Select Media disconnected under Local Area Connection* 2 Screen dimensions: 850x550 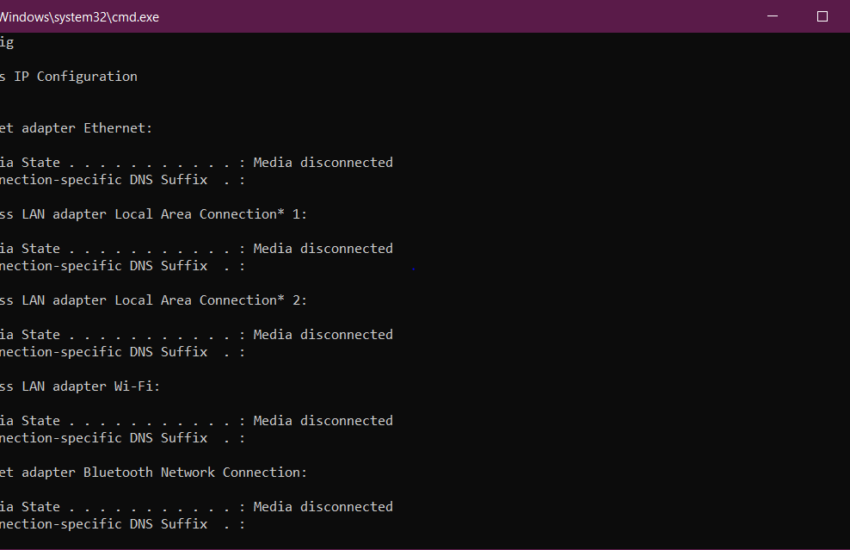323,335
